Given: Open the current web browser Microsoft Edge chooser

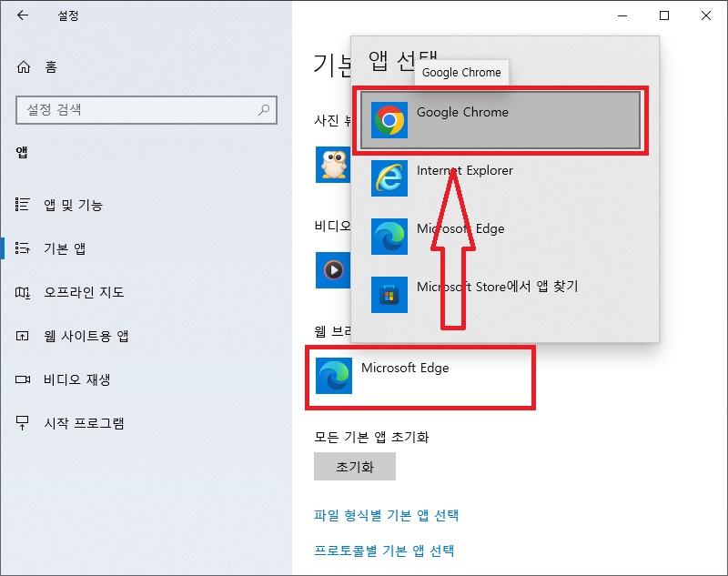Looking at the screenshot, I should point(420,378).
